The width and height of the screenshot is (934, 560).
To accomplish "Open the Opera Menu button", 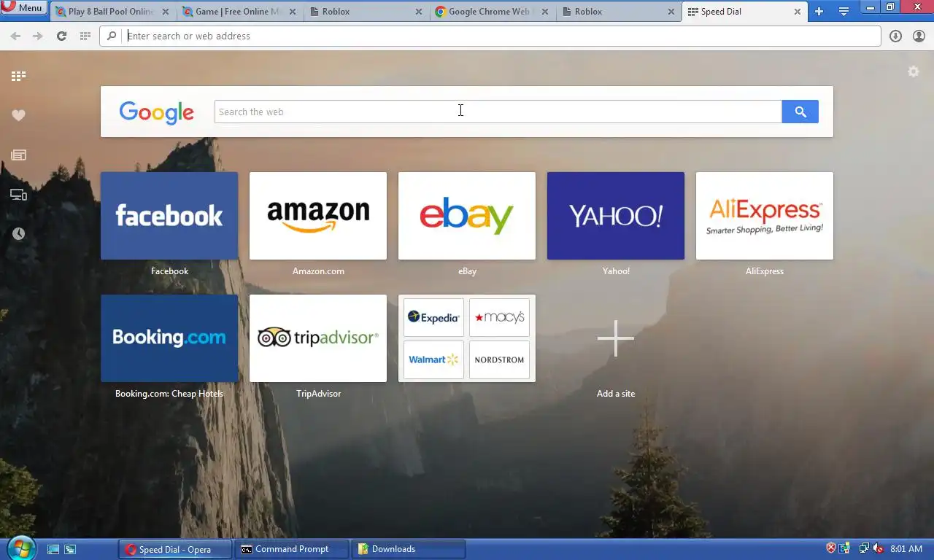I will 24,8.
